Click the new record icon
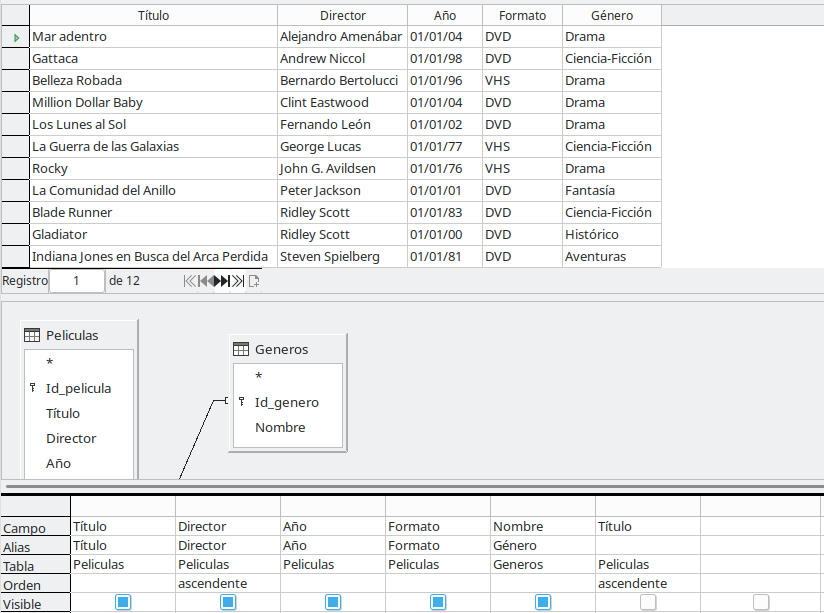The height and width of the screenshot is (613, 824). 254,281
